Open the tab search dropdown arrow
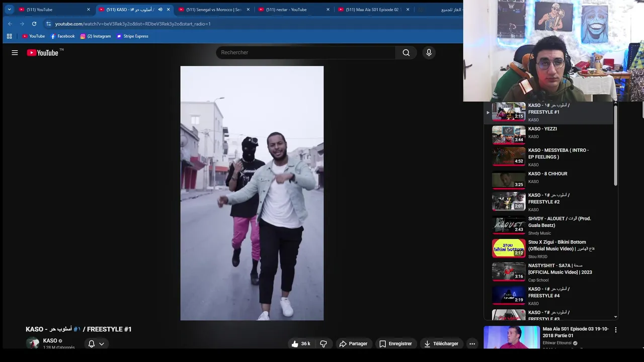644x362 pixels. click(x=9, y=10)
